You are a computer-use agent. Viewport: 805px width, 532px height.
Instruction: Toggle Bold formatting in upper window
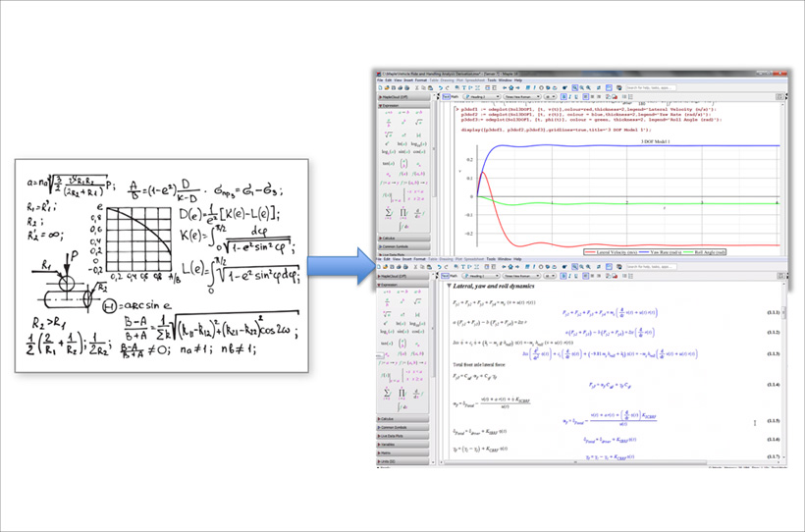click(x=564, y=97)
